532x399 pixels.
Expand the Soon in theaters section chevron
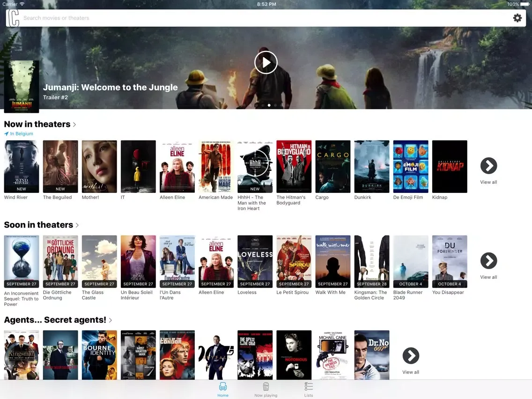[x=77, y=225]
